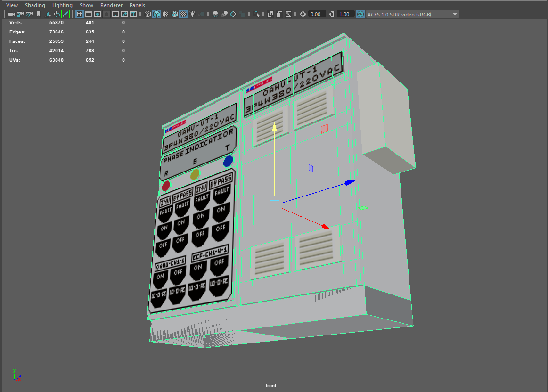Open Camera Attributes via camera gear icon

point(30,14)
